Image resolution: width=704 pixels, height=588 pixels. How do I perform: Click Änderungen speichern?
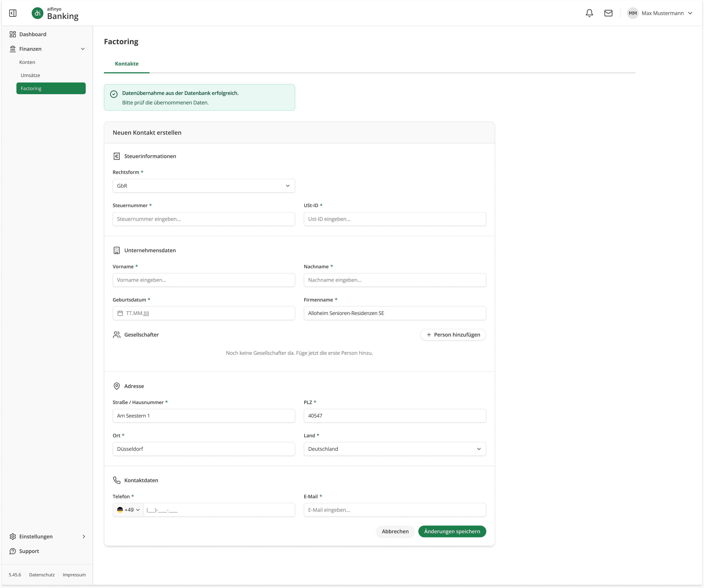coord(452,531)
